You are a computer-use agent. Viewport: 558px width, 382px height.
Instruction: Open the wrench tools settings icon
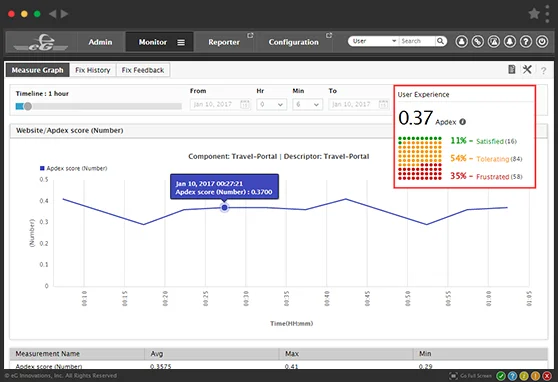click(x=527, y=69)
